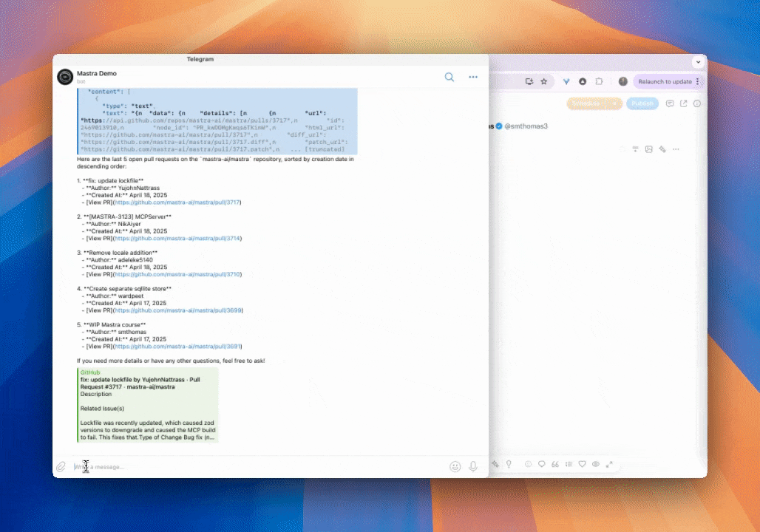
Task: Bookmark the page with the star icon
Action: click(x=543, y=81)
